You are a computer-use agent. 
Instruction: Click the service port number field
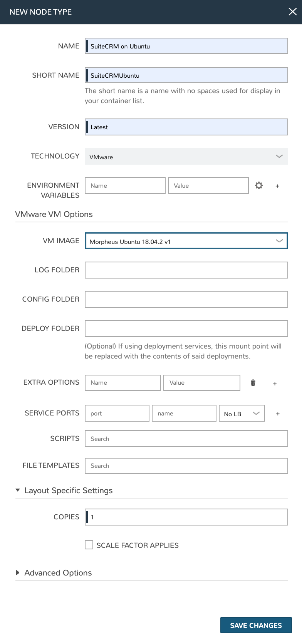pyautogui.click(x=117, y=413)
